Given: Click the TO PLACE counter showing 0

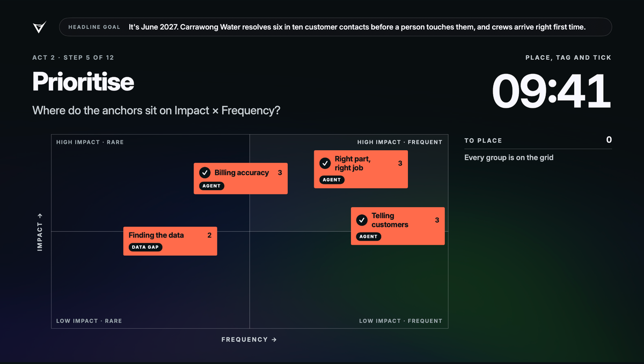Looking at the screenshot, I should click(609, 140).
